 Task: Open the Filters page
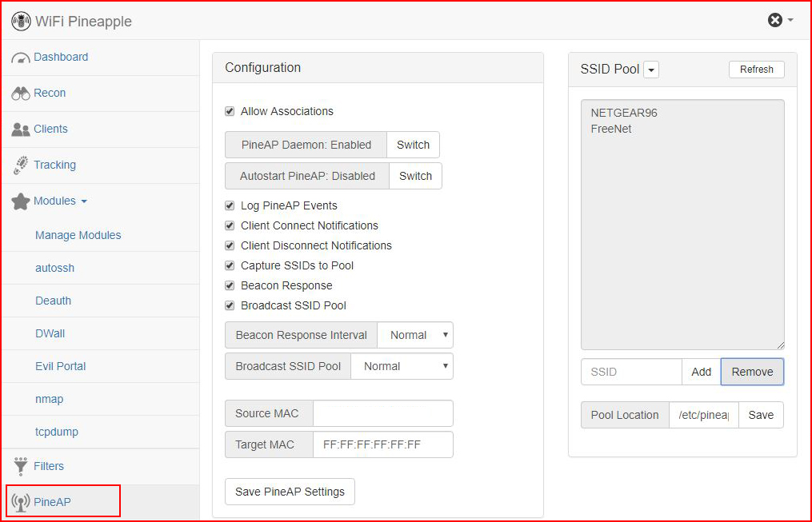[x=49, y=466]
